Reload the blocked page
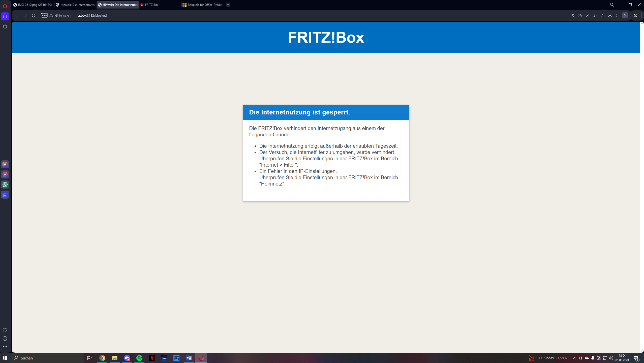The width and height of the screenshot is (644, 363). pyautogui.click(x=33, y=15)
